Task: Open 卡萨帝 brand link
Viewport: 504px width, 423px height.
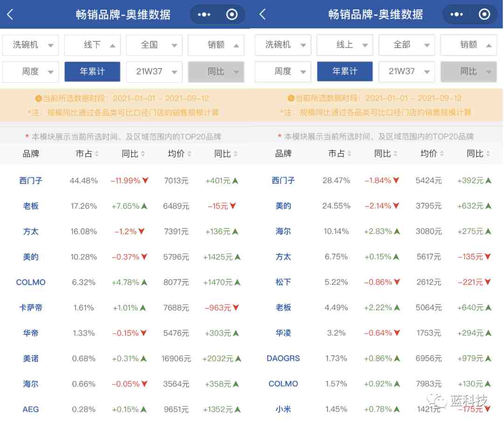Action: pos(30,308)
